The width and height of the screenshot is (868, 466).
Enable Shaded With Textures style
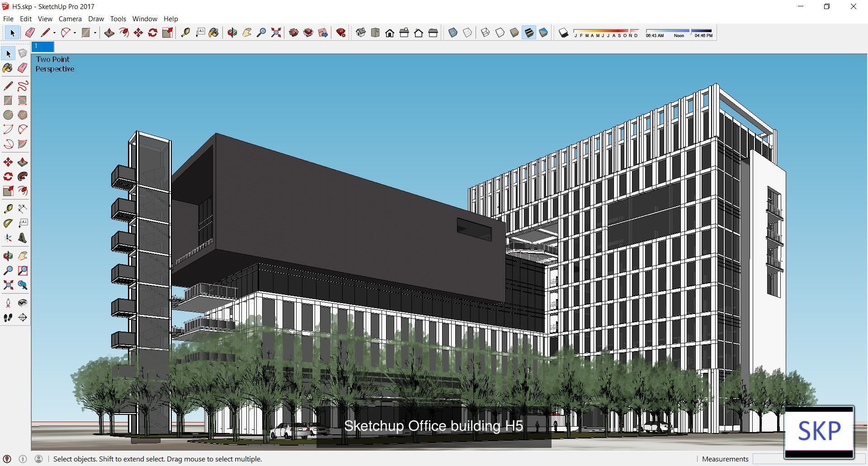pos(529,33)
